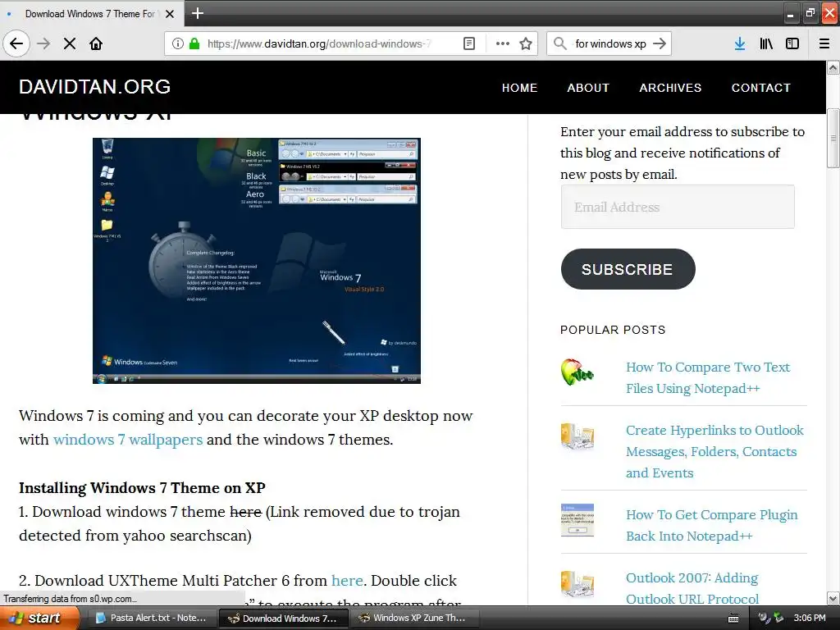Open the Library menu icon
This screenshot has width=840, height=630.
766,43
